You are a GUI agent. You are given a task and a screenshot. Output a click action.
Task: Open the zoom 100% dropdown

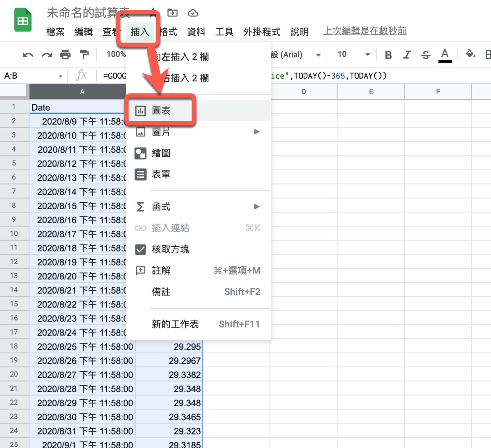pos(116,54)
